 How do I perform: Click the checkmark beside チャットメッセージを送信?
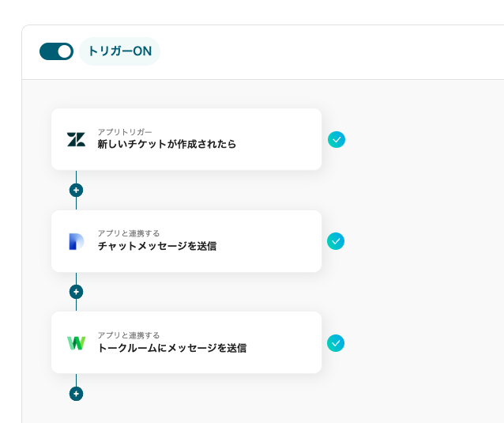click(x=337, y=241)
